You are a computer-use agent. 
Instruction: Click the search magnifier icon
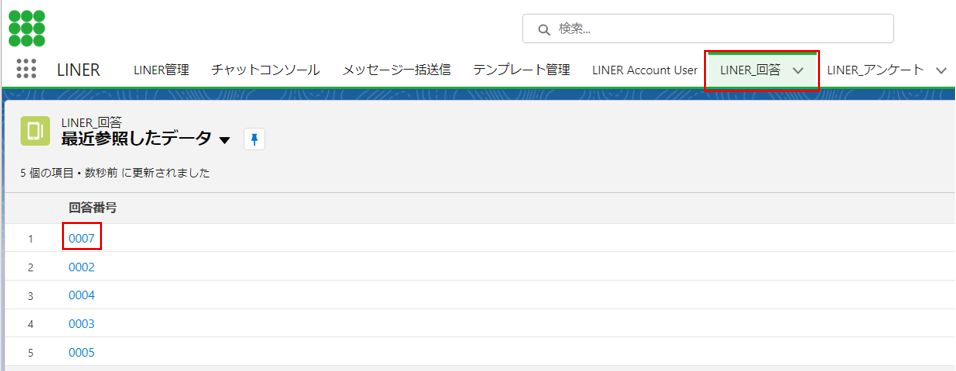(543, 29)
